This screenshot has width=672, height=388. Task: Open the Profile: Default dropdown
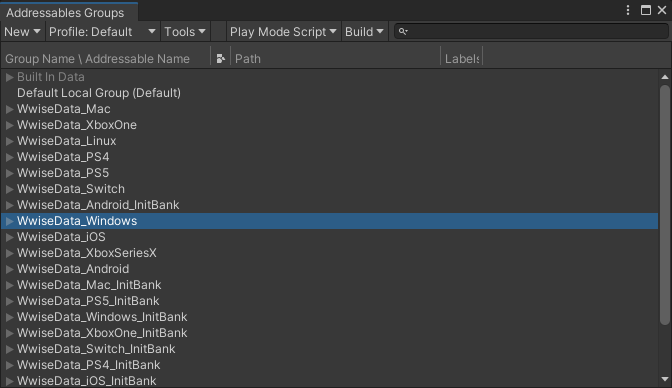pos(102,32)
